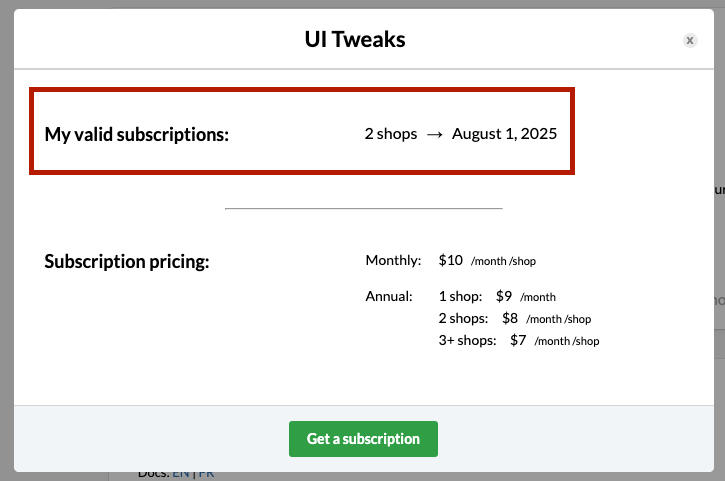Click the $10 monthly price
This screenshot has height=481, width=725.
coord(450,260)
